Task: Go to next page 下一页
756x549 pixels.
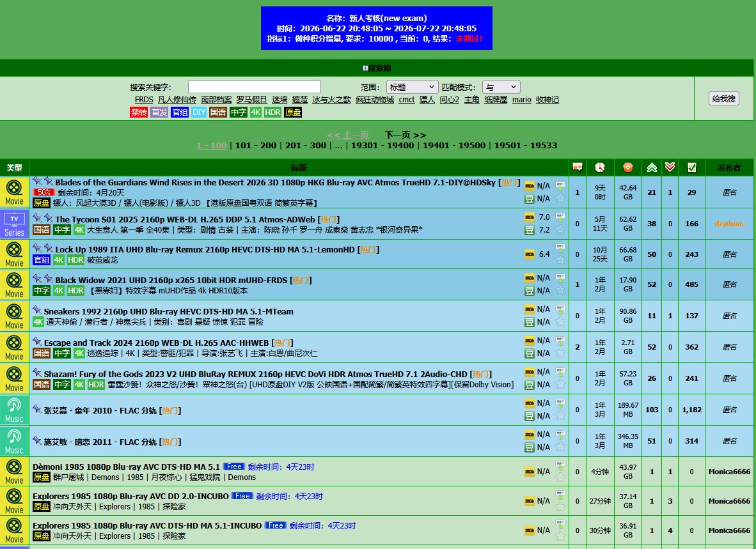Action: tap(406, 135)
